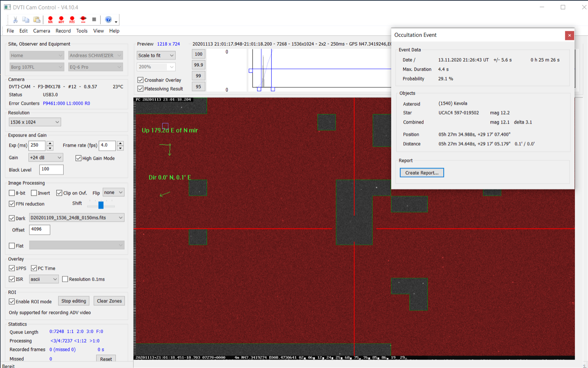Open the Resolution 1536 x 1024 dropdown

coord(35,122)
